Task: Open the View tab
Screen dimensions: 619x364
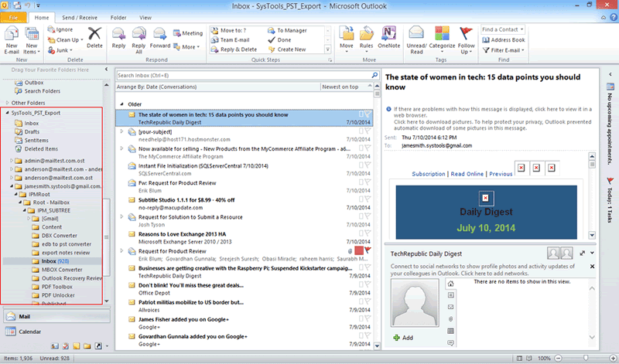Action: (145, 17)
